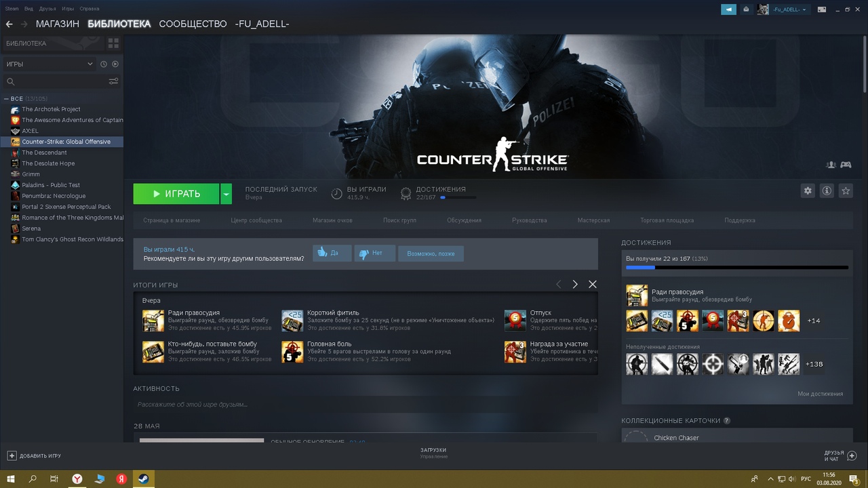Click the +14 more unlocked achievements
This screenshot has width=868, height=488.
coord(814,321)
